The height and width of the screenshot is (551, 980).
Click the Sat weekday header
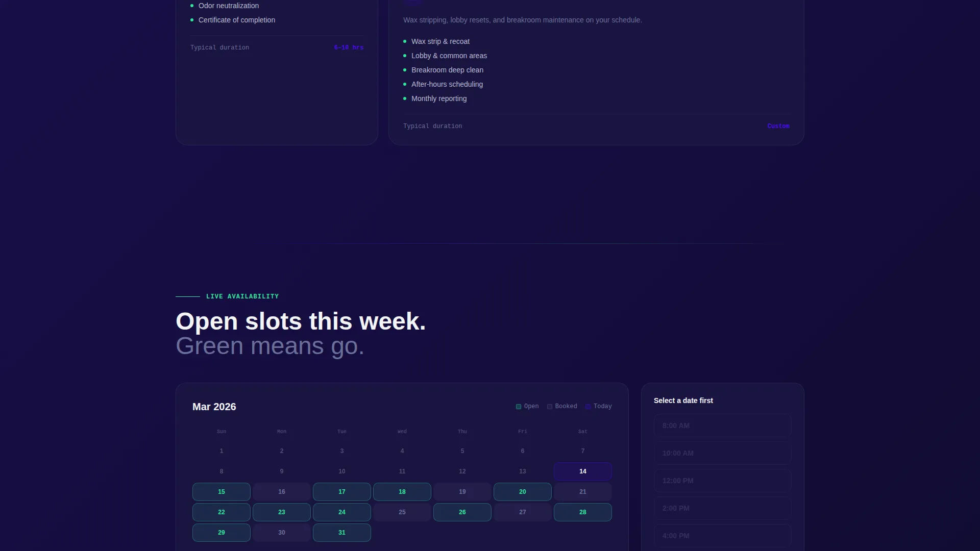click(582, 432)
